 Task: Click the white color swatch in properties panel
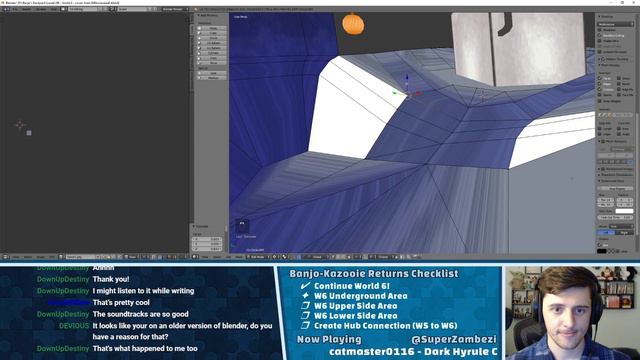(x=624, y=211)
